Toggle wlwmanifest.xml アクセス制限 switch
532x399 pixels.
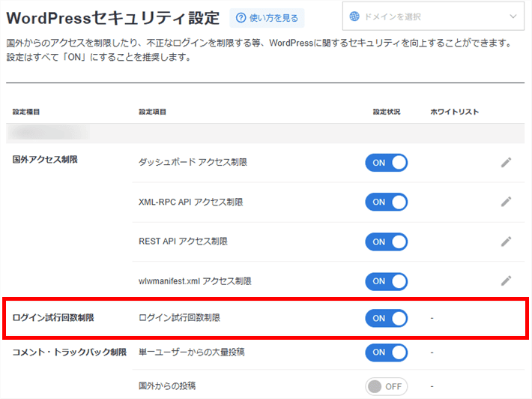pos(387,281)
